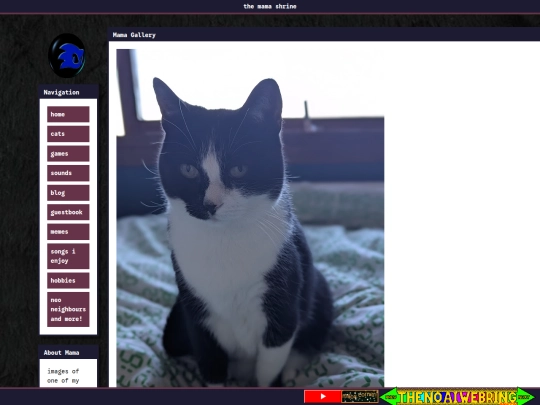This screenshot has height=405, width=540.
Task: Open the songs i enjoy page
Action: click(68, 256)
